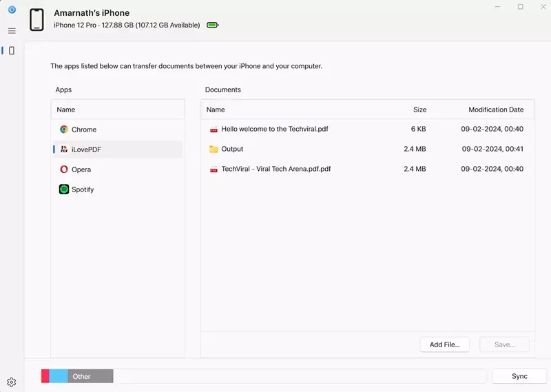
Task: Open the hamburger menu in the sidebar
Action: pos(12,31)
